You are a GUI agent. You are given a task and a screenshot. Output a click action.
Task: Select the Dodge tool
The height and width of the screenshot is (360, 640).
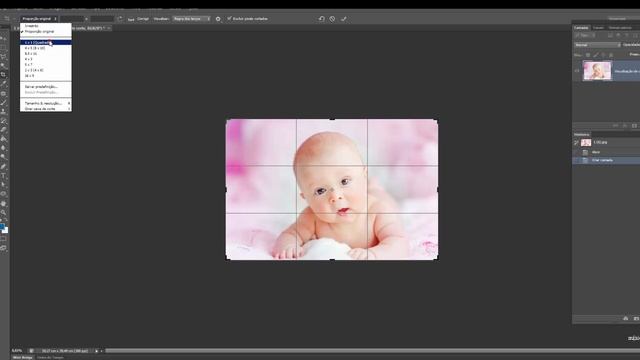pyautogui.click(x=4, y=157)
